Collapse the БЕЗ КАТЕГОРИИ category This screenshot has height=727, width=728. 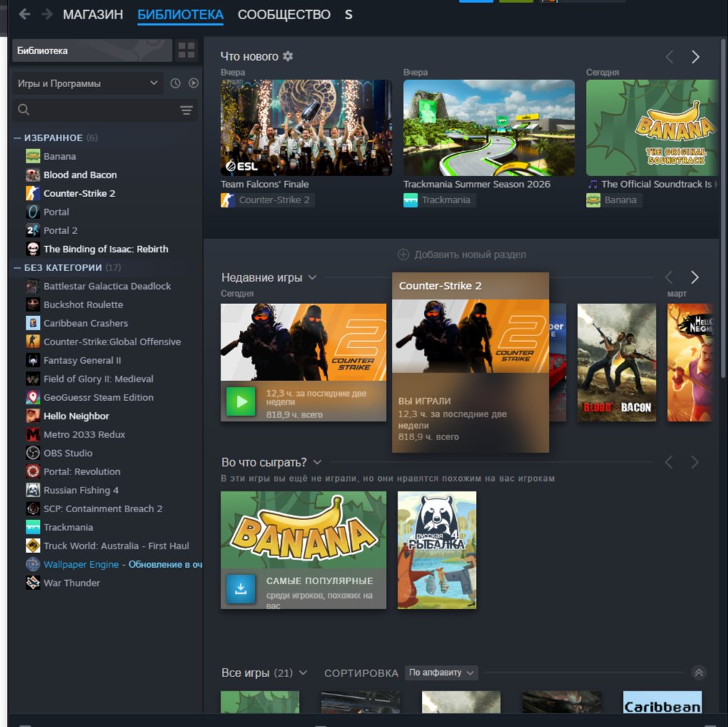coord(18,268)
